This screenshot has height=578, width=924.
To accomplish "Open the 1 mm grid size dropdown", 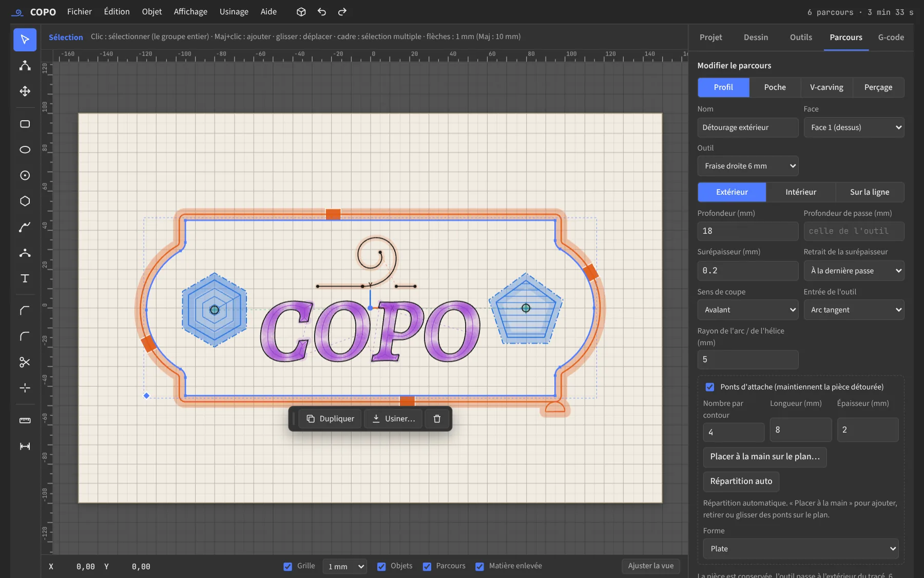I will pos(344,566).
